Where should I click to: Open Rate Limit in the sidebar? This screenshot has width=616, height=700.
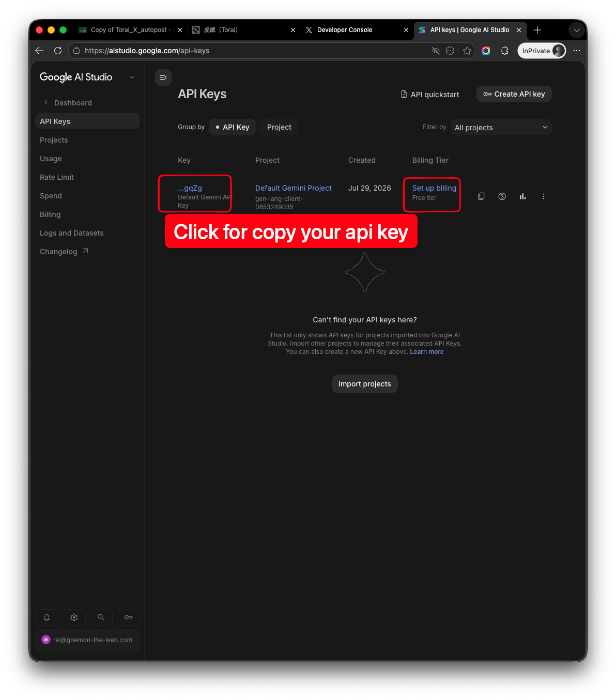[x=57, y=177]
